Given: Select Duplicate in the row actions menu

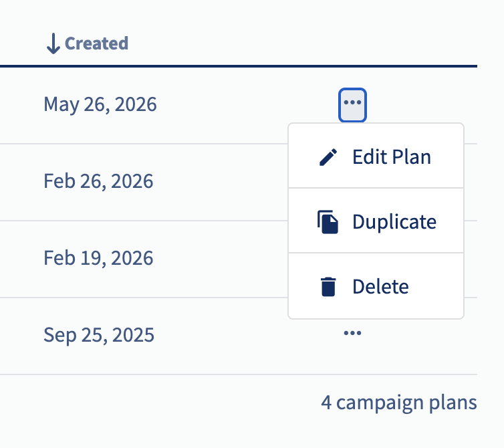Looking at the screenshot, I should (x=376, y=221).
